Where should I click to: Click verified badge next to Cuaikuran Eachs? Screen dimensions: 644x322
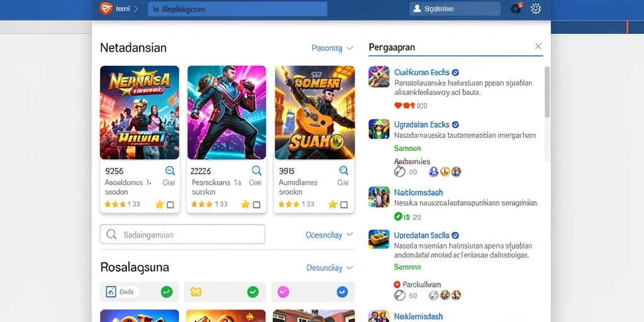pos(455,73)
